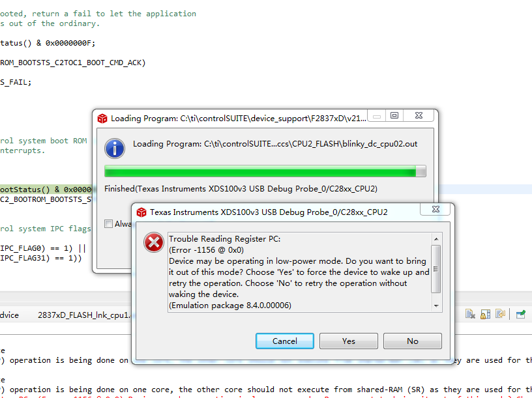Click the red error X icon
532x398 pixels.
coord(154,242)
